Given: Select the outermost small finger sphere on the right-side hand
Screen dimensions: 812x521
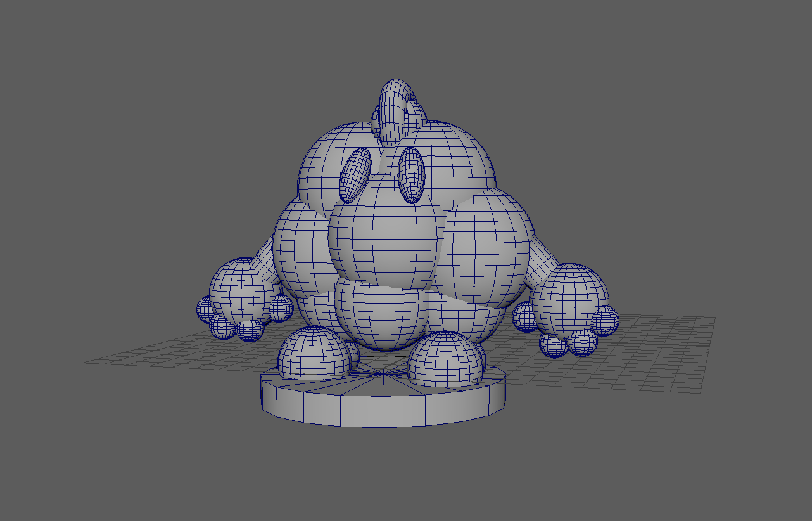Looking at the screenshot, I should tap(605, 320).
